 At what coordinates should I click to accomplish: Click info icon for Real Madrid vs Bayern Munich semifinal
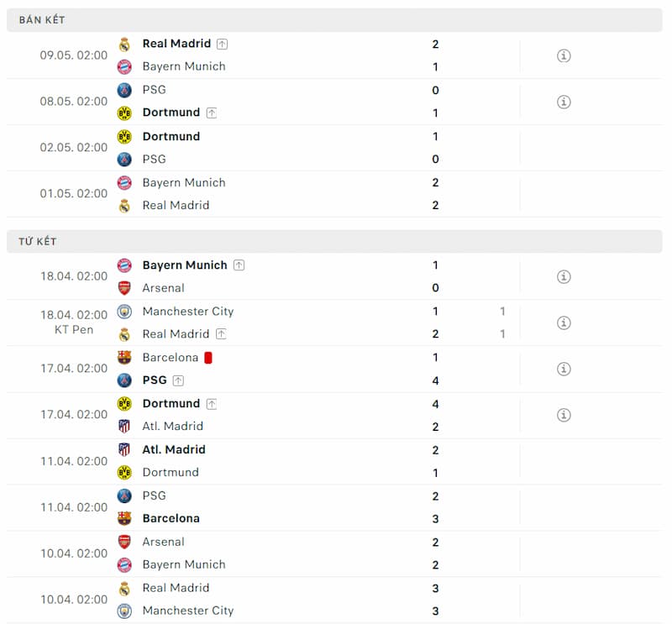click(x=564, y=55)
